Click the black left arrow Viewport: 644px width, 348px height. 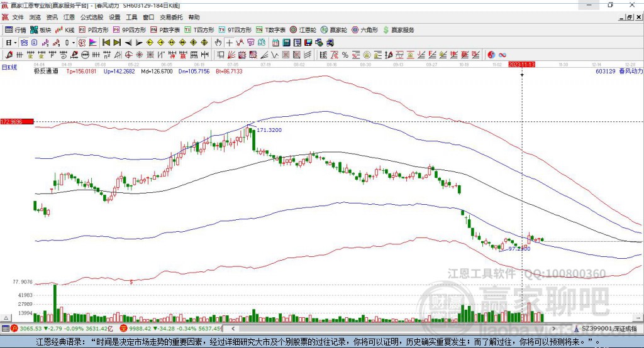tap(128, 43)
